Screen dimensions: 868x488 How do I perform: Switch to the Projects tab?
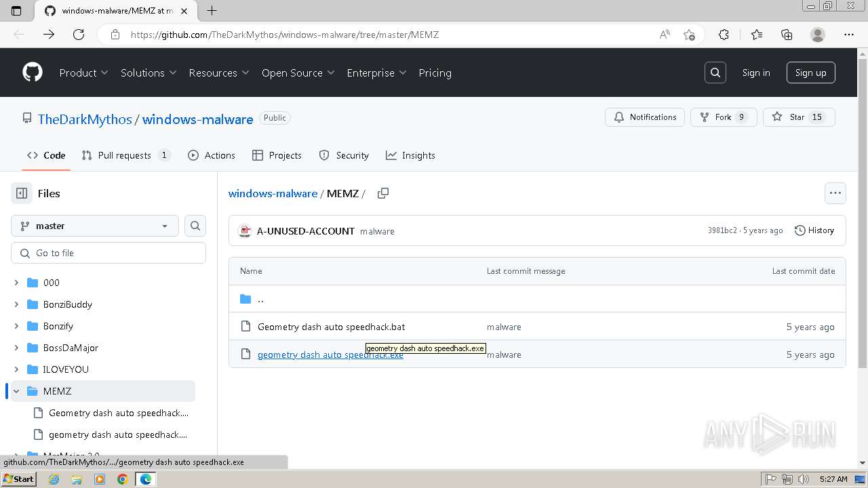(x=277, y=155)
